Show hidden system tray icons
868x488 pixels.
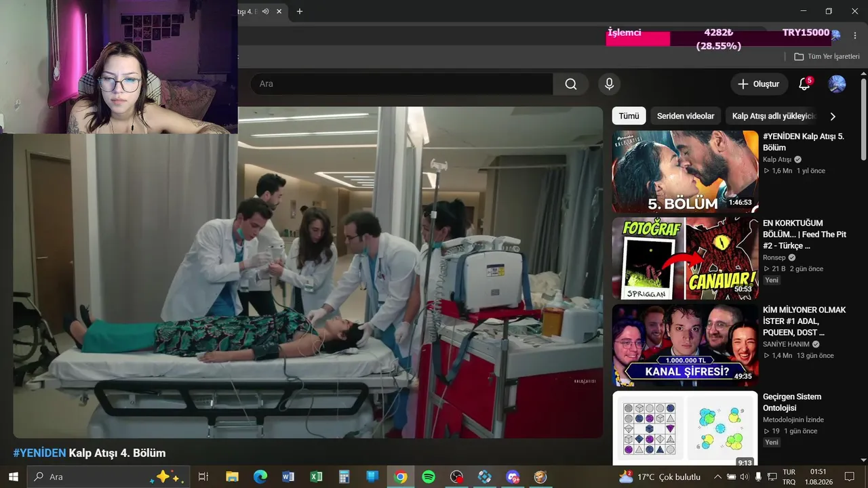[x=717, y=477]
